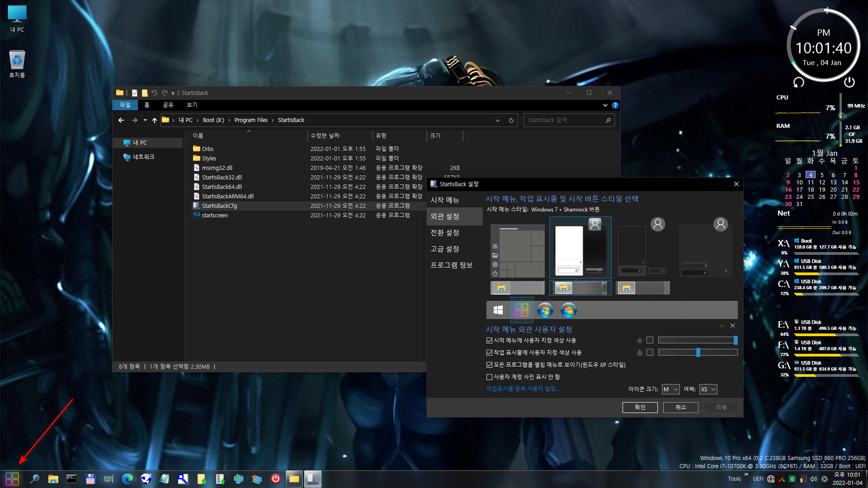Open the notepad icon on the taskbar

[165, 479]
